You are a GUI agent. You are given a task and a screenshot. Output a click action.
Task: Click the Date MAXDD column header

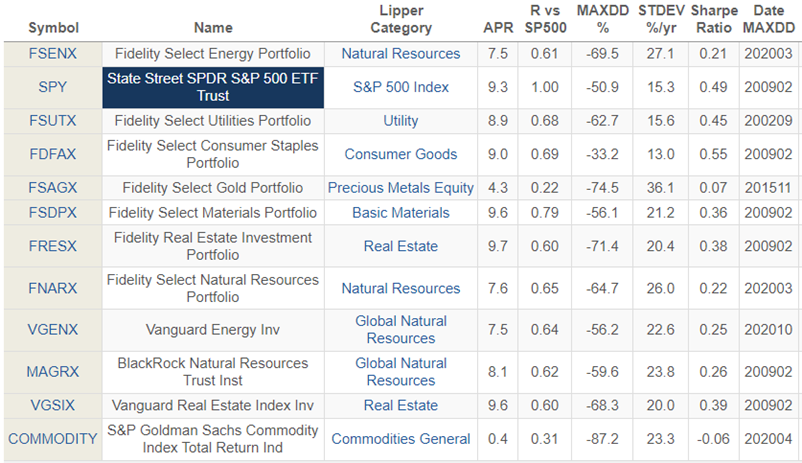(768, 19)
